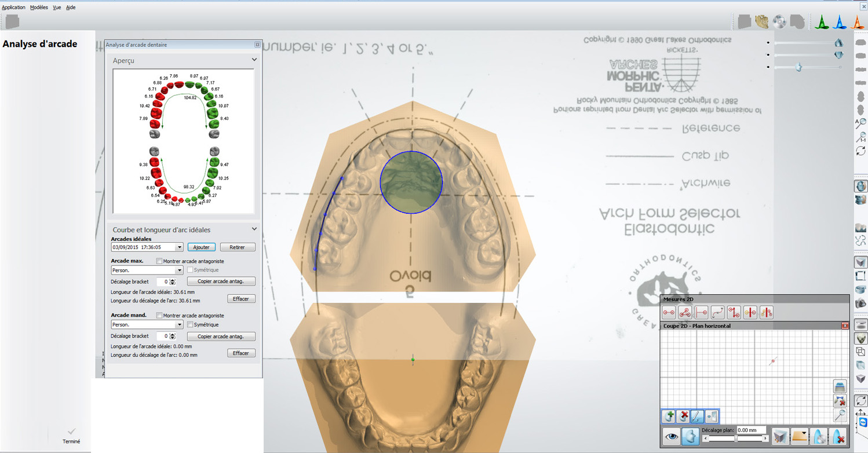Select three-point angle measure tool

685,312
